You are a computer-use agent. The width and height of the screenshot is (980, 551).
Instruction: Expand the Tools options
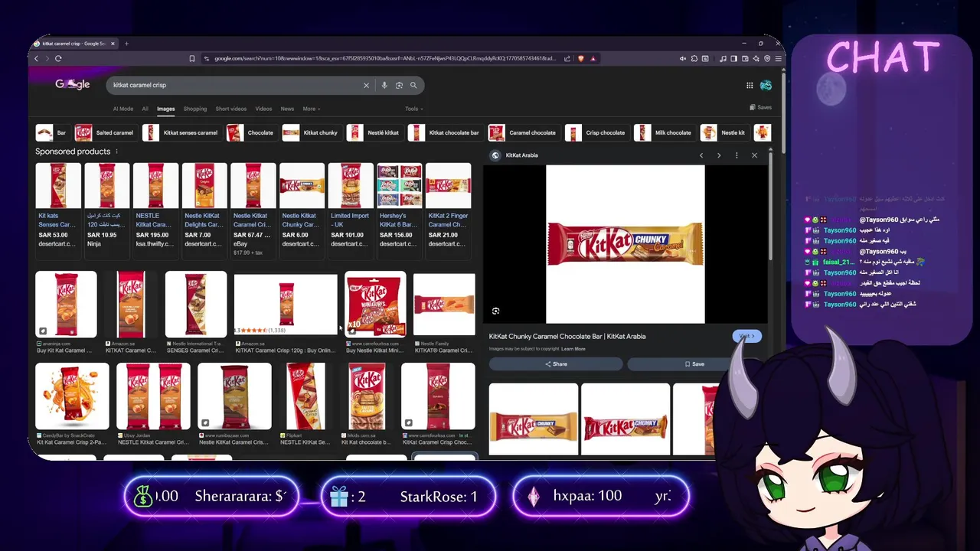[x=413, y=109]
